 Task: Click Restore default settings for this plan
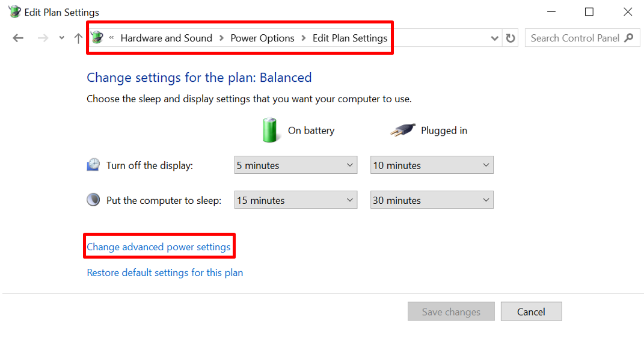(x=165, y=272)
